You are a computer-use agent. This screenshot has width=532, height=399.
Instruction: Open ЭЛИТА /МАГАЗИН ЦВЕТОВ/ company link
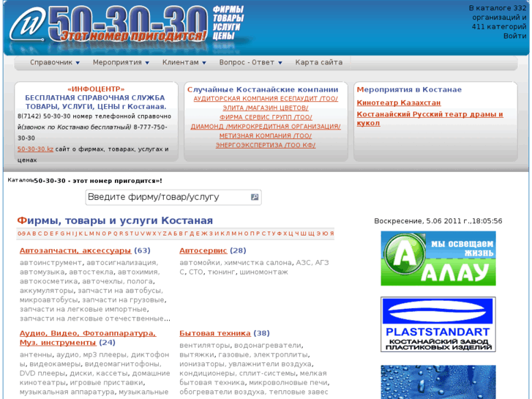click(x=266, y=108)
